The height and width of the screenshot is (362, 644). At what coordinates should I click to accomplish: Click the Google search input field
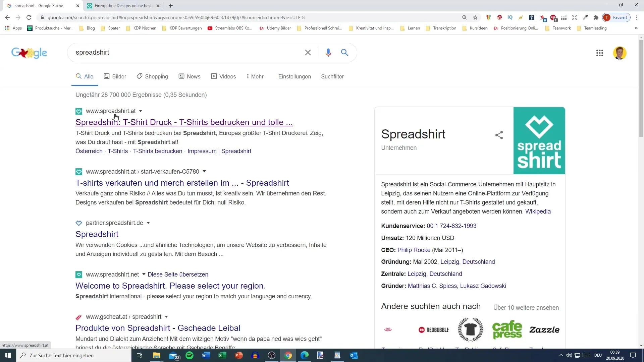pyautogui.click(x=188, y=53)
